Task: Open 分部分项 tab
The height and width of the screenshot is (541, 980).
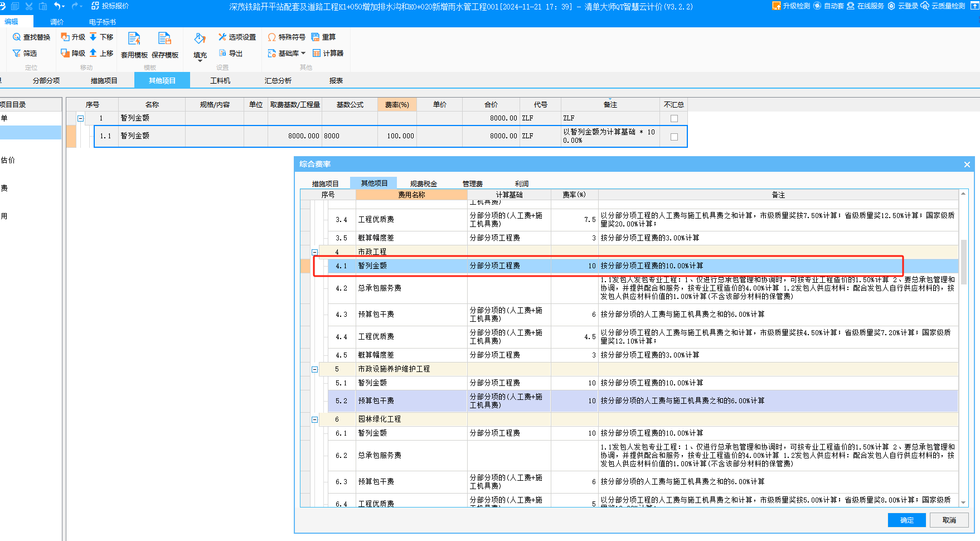Action: click(46, 80)
